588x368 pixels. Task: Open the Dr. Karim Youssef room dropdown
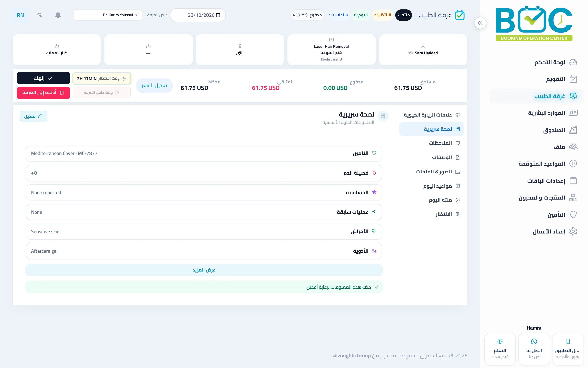point(108,15)
